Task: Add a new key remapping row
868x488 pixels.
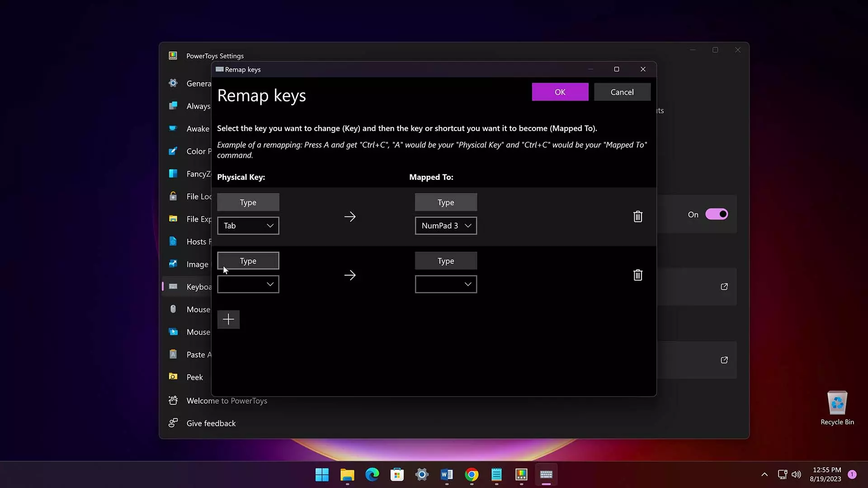Action: pos(228,319)
